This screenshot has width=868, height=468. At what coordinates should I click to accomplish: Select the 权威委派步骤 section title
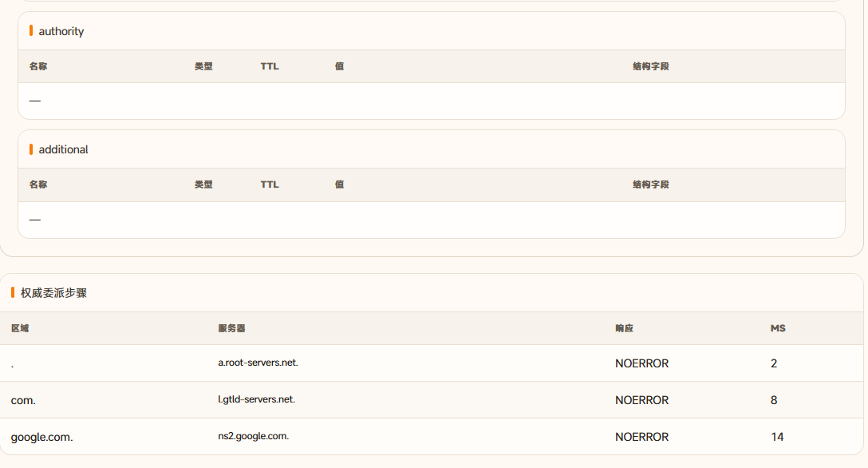point(53,293)
